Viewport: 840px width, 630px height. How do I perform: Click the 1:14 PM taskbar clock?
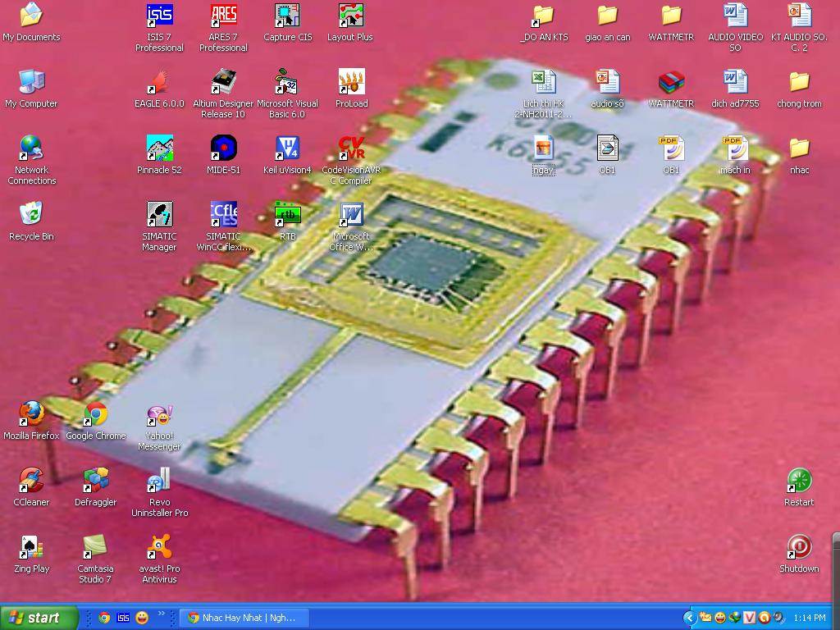coord(810,618)
